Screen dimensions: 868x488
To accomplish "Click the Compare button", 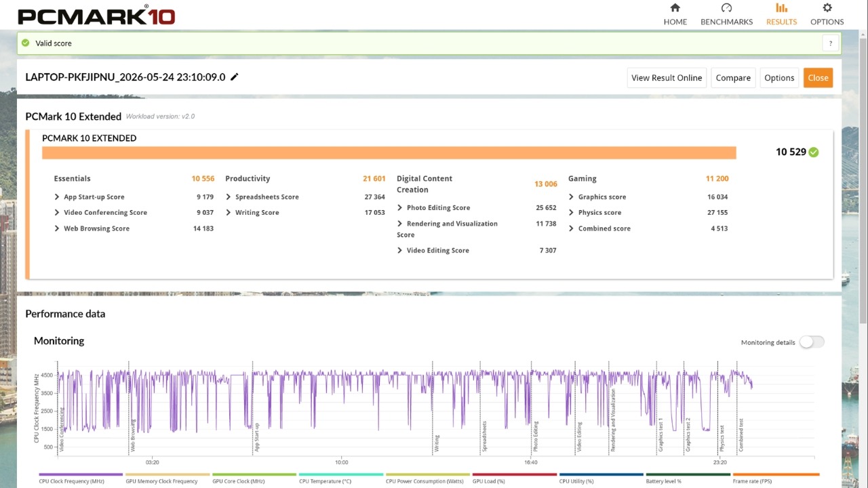I will (733, 78).
